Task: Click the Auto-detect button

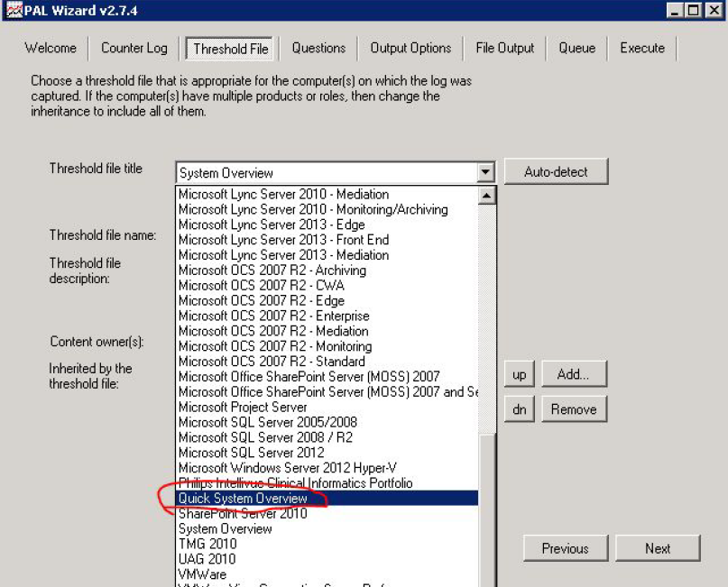Action: pyautogui.click(x=556, y=171)
